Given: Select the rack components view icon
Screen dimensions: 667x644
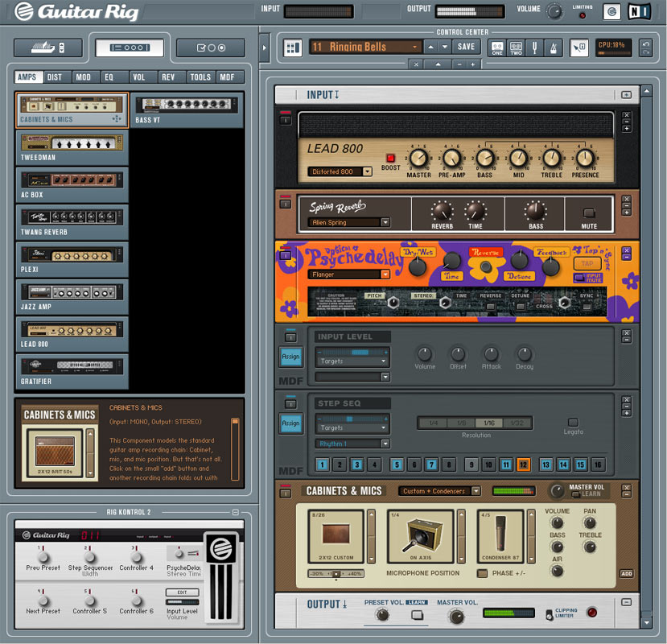Looking at the screenshot, I should pos(130,47).
